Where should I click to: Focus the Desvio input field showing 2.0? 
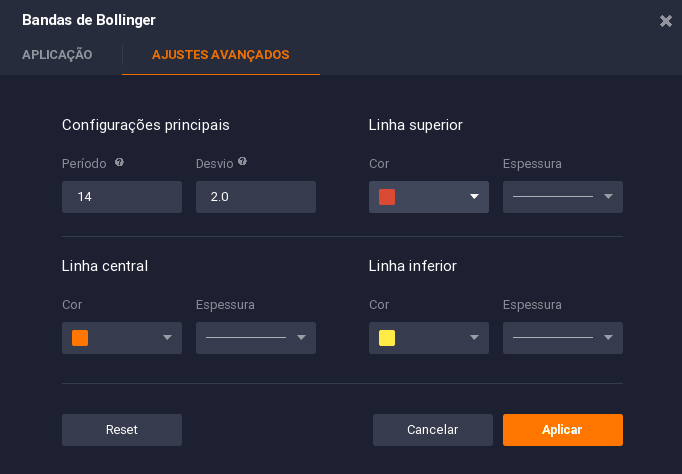click(256, 197)
